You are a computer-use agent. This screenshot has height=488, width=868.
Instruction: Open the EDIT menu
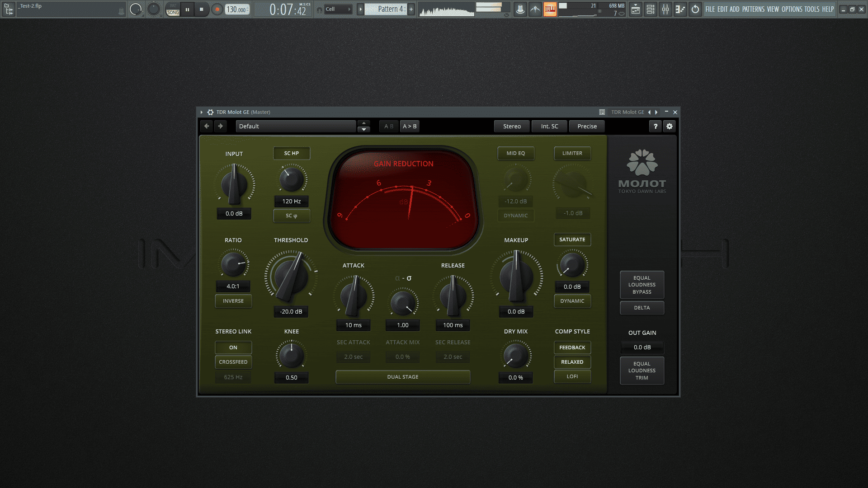pyautogui.click(x=722, y=9)
